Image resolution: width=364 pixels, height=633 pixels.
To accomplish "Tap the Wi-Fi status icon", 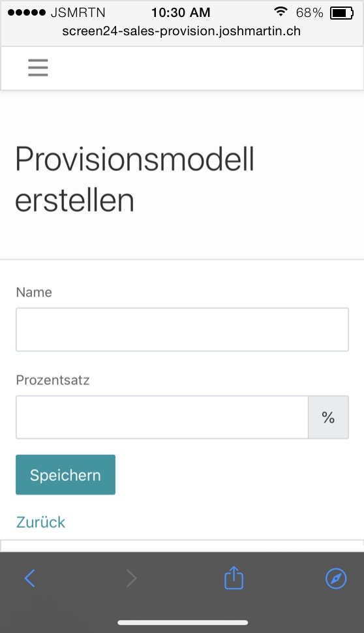I will tap(280, 12).
